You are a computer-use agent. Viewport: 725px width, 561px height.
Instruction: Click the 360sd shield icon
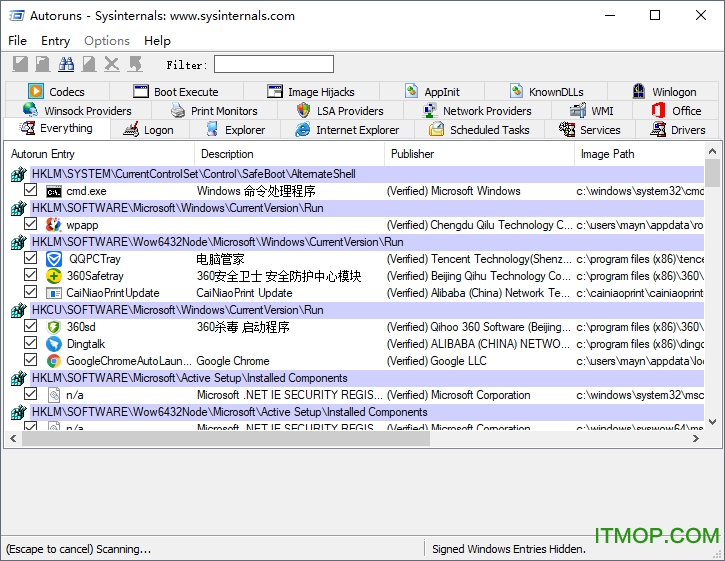[x=54, y=327]
